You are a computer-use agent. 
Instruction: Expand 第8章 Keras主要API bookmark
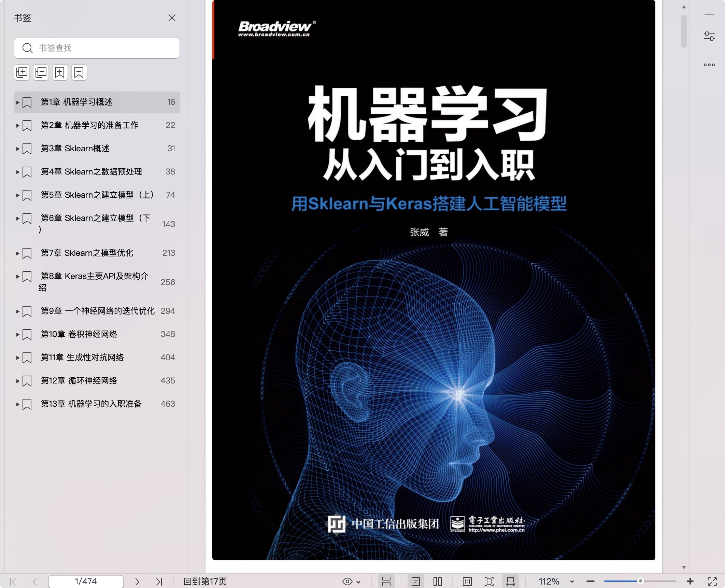click(x=18, y=276)
